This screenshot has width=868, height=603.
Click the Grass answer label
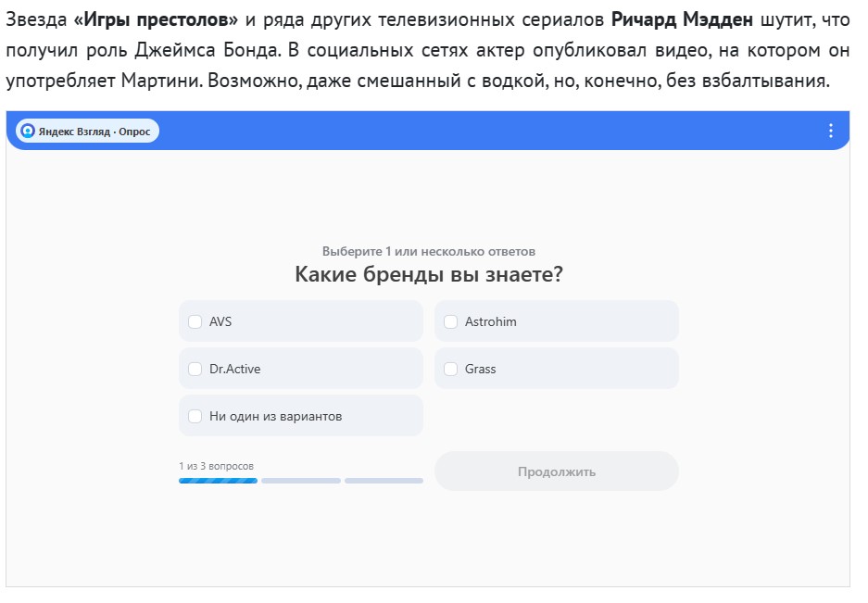click(x=480, y=369)
